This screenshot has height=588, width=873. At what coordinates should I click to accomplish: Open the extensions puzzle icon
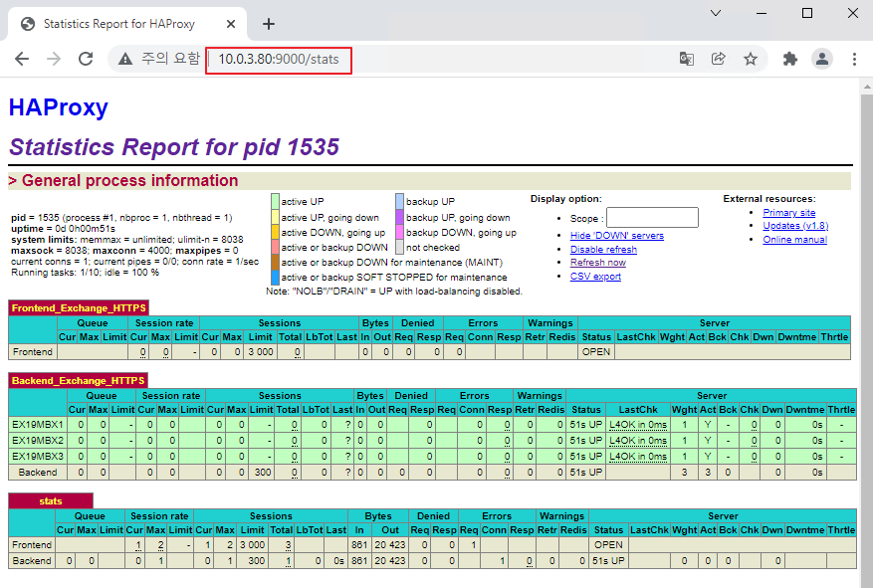(790, 59)
